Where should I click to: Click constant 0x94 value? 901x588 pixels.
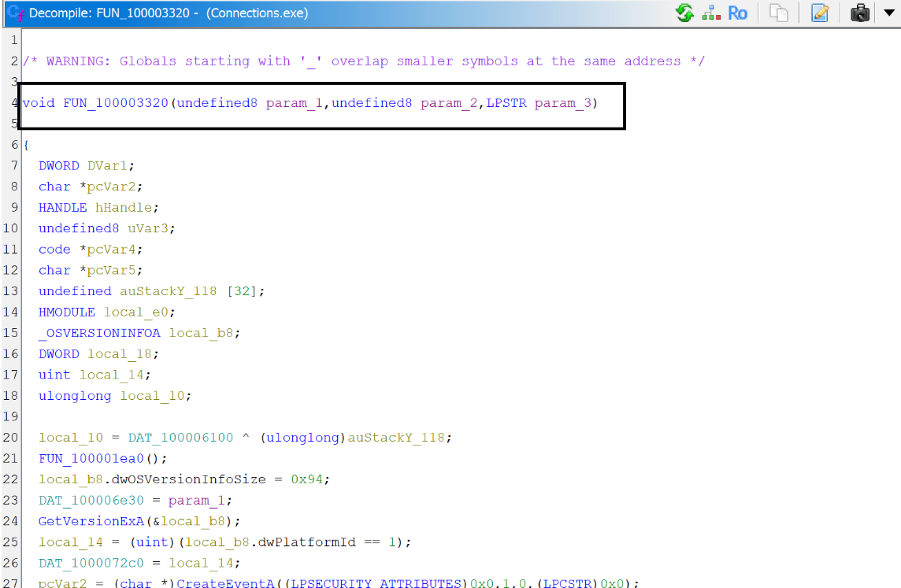[307, 479]
